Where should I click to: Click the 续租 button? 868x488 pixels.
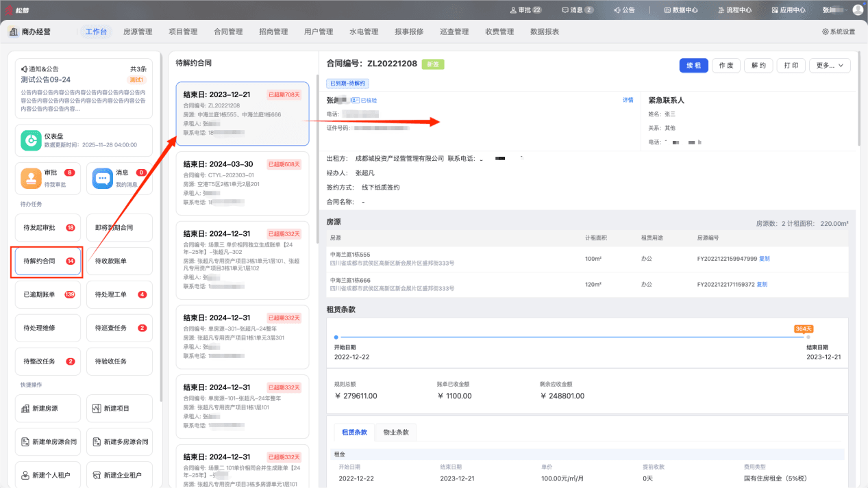694,65
